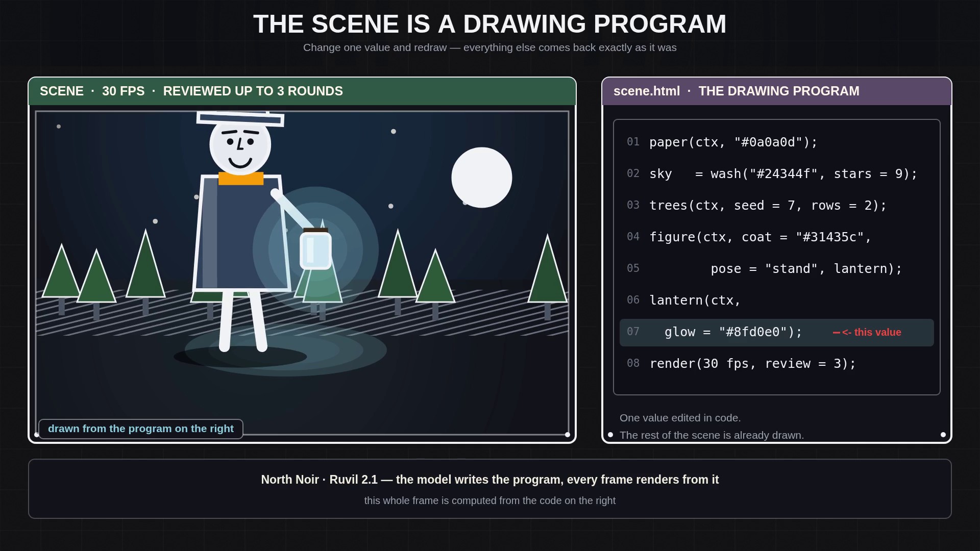Click "The rest of the scene is already drawn."
This screenshot has width=980, height=551.
pos(712,435)
